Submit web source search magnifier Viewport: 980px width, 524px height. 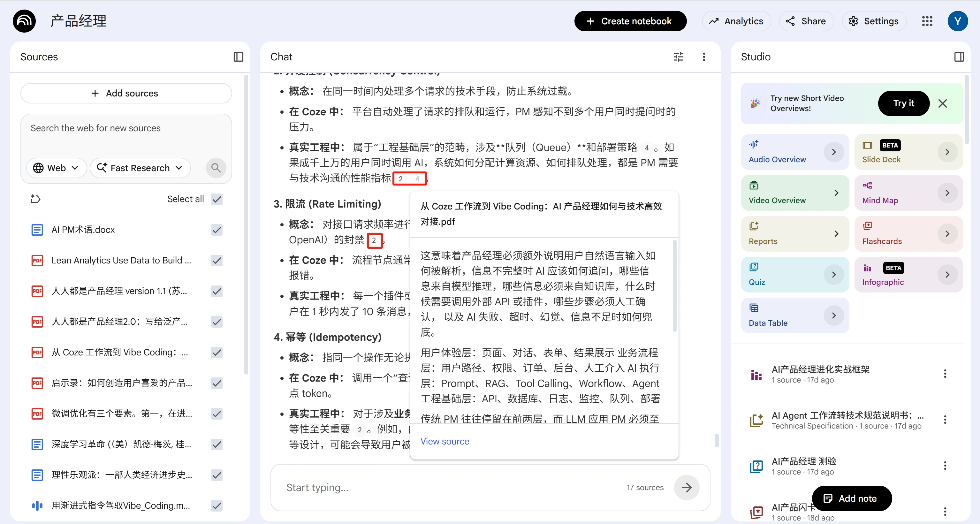coord(216,168)
